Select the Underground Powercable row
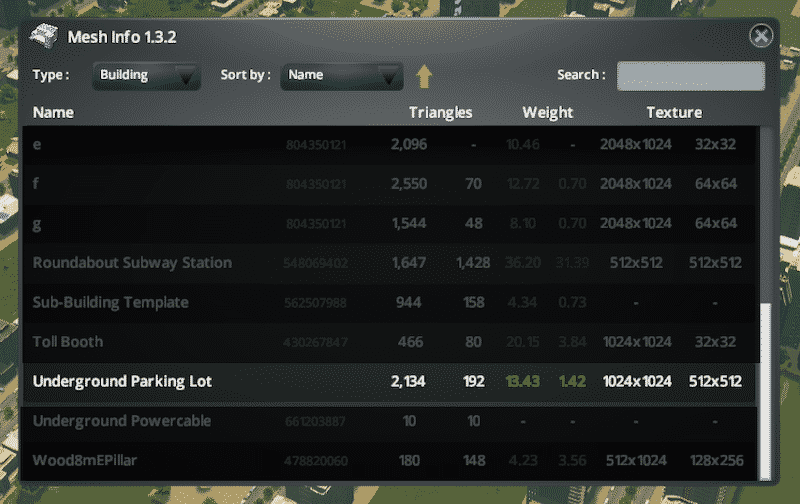The image size is (800, 504). click(x=122, y=421)
